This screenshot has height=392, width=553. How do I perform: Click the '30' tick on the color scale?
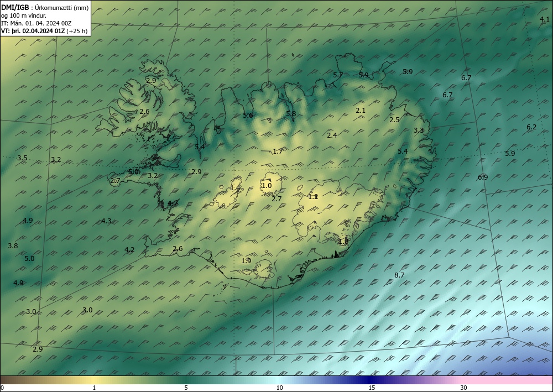coord(464,388)
